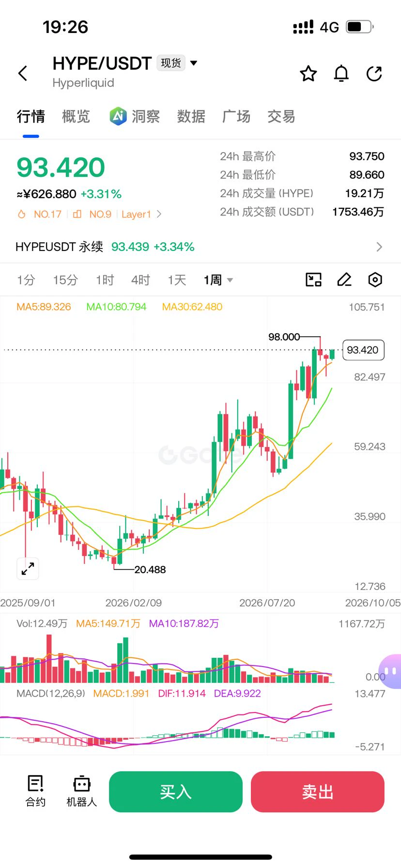The height and width of the screenshot is (868, 401).
Task: Tap the floating purple assistant bubble
Action: 390,671
